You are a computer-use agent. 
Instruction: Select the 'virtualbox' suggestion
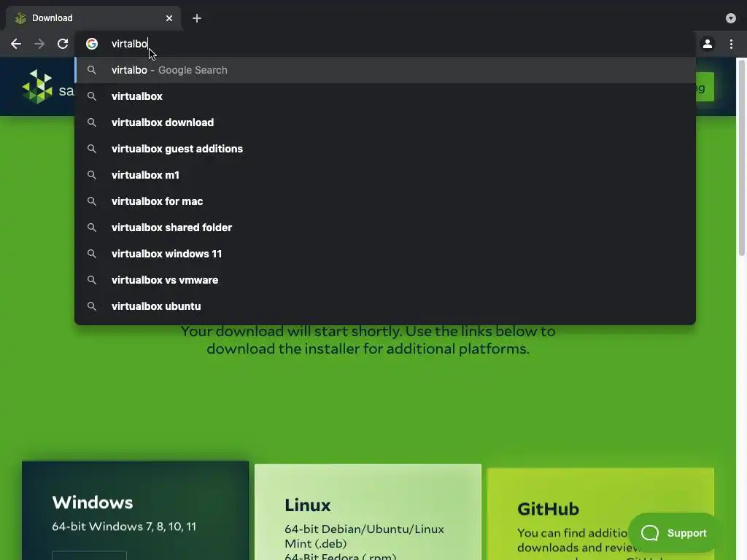pyautogui.click(x=385, y=96)
